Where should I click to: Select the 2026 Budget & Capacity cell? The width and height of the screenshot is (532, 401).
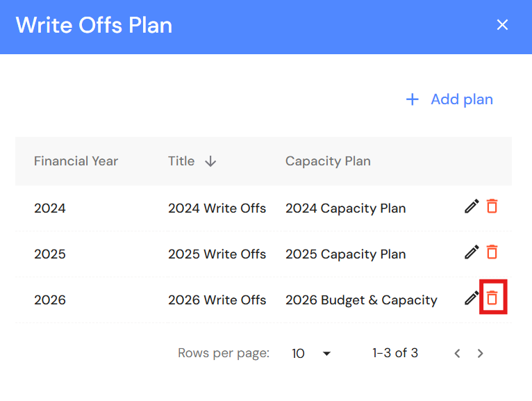tap(361, 300)
